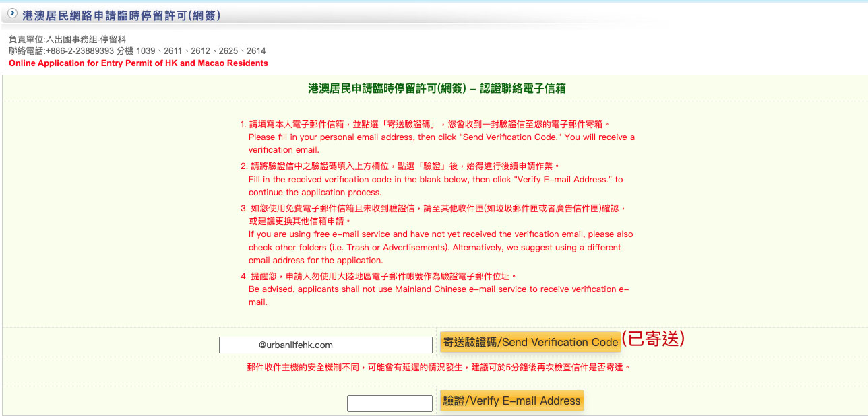The height and width of the screenshot is (416, 868).
Task: Click the orange Send Verification Code button icon
Action: 530,341
